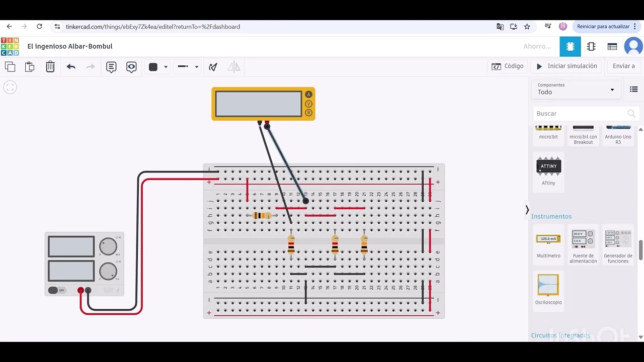Click the install app icon in address bar

coord(514,27)
